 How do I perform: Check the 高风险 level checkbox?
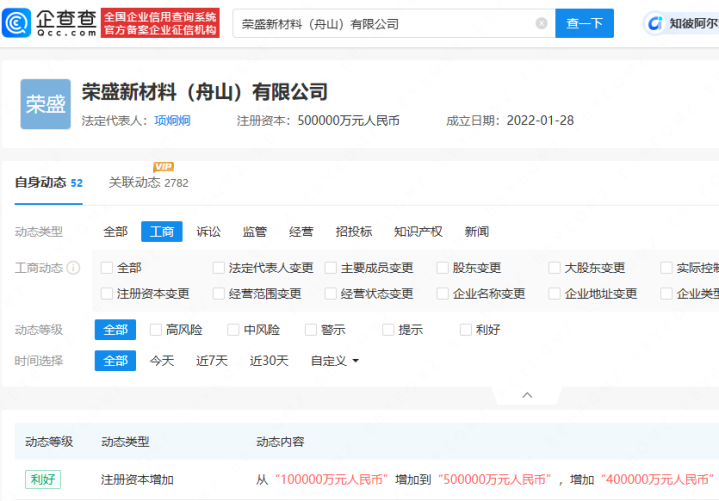156,330
